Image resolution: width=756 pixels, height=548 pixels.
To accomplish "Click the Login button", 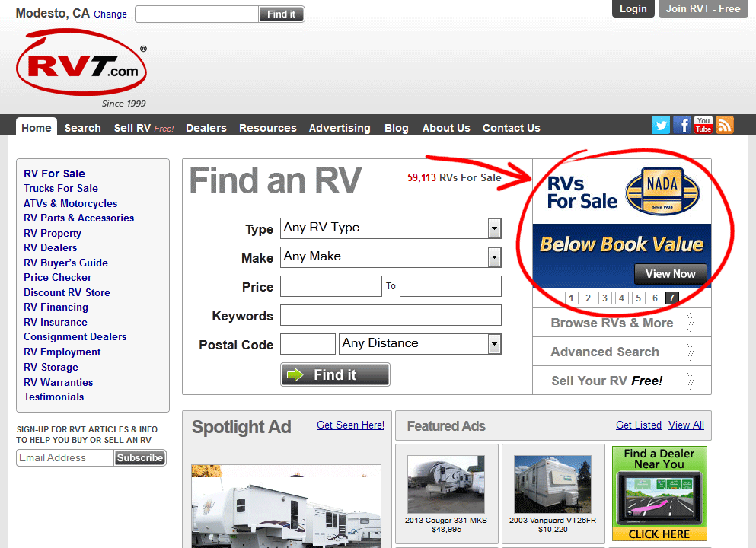I will tap(633, 8).
